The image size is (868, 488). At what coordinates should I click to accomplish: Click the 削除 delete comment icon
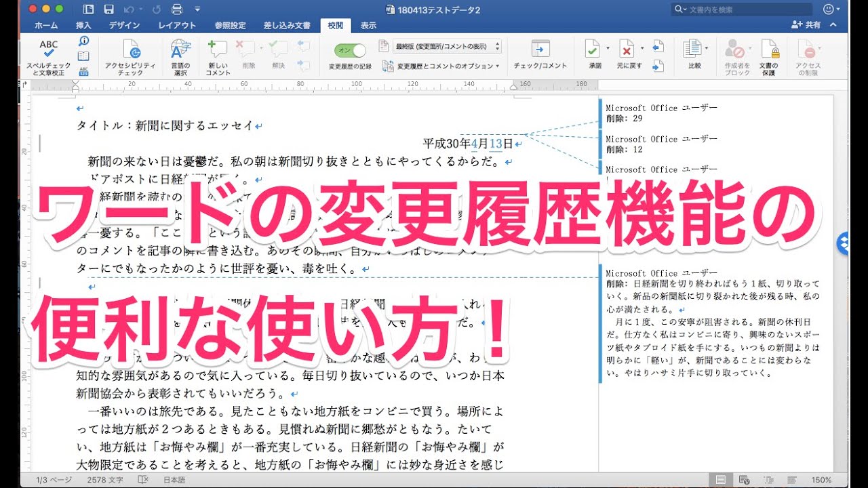(x=244, y=49)
